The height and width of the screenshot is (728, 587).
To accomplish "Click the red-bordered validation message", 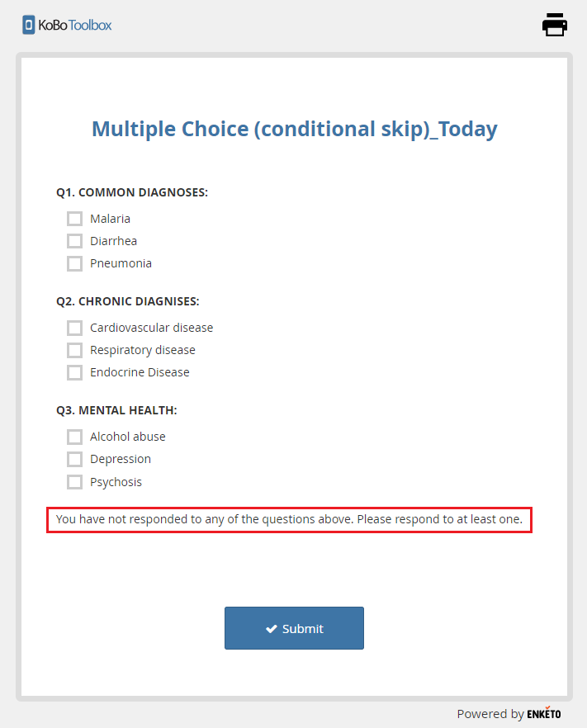I will 289,519.
